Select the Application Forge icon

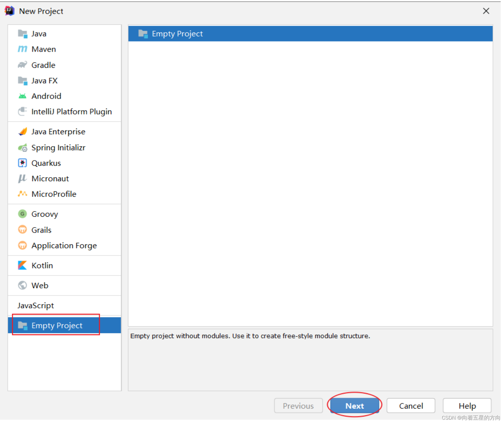pyautogui.click(x=22, y=246)
